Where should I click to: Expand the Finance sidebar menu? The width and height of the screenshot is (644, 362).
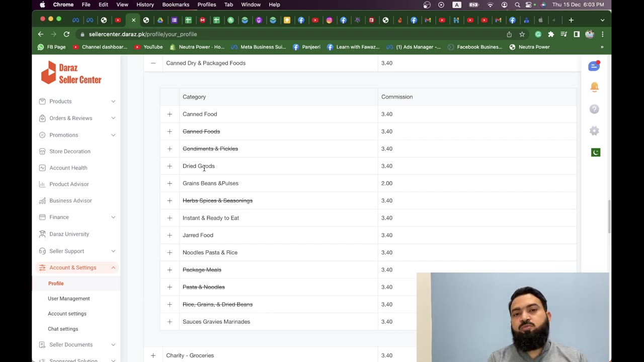pyautogui.click(x=113, y=217)
